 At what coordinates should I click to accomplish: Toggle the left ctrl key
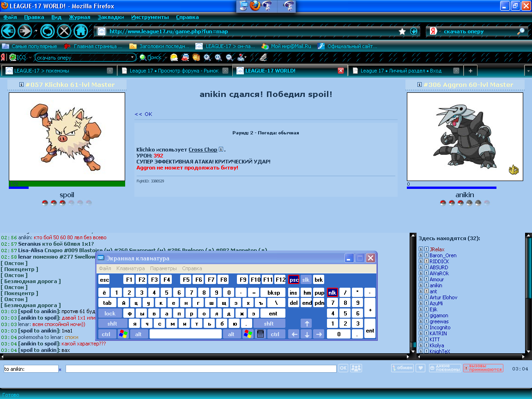click(106, 334)
